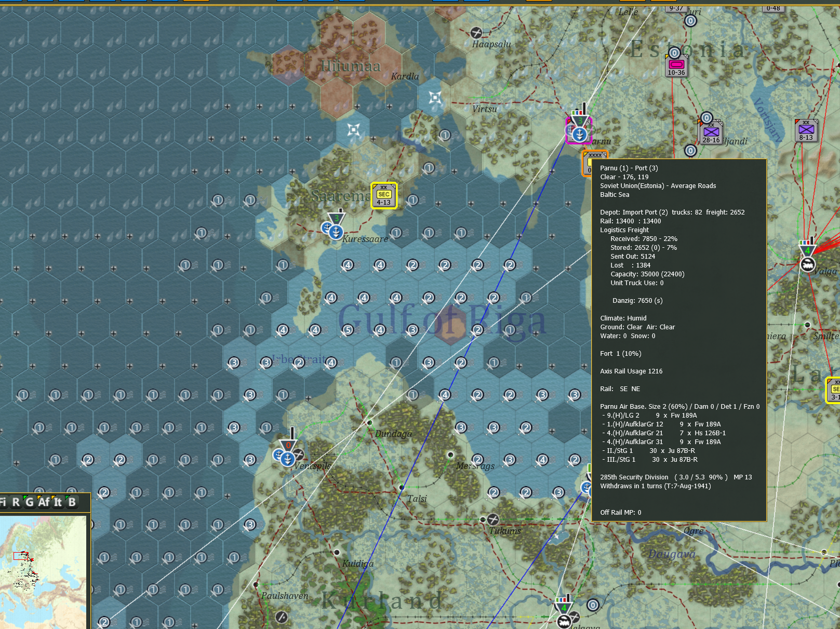
Task: Click the '4.(H)/AufklarGr 21' air unit line
Action: click(x=664, y=433)
